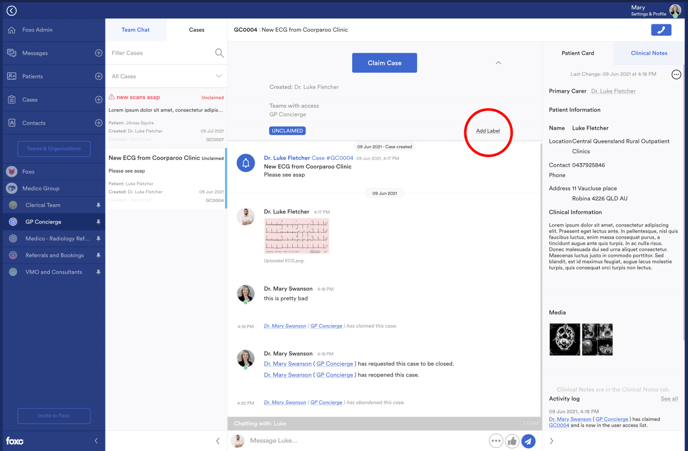Image resolution: width=688 pixels, height=451 pixels.
Task: Open more options in Clinical Notes panel
Action: point(676,75)
